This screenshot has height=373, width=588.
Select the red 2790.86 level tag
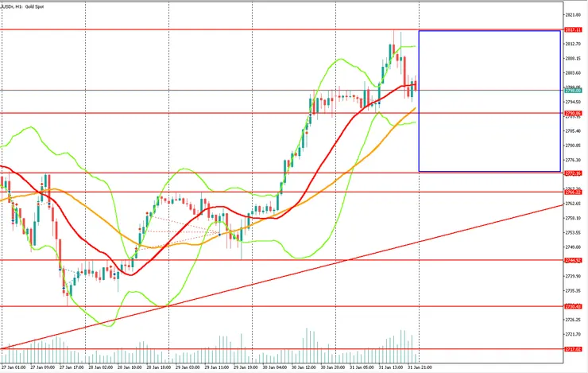[573, 113]
